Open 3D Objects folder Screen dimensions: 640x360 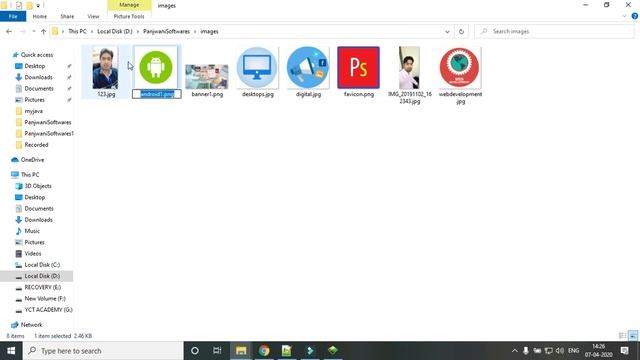point(38,186)
